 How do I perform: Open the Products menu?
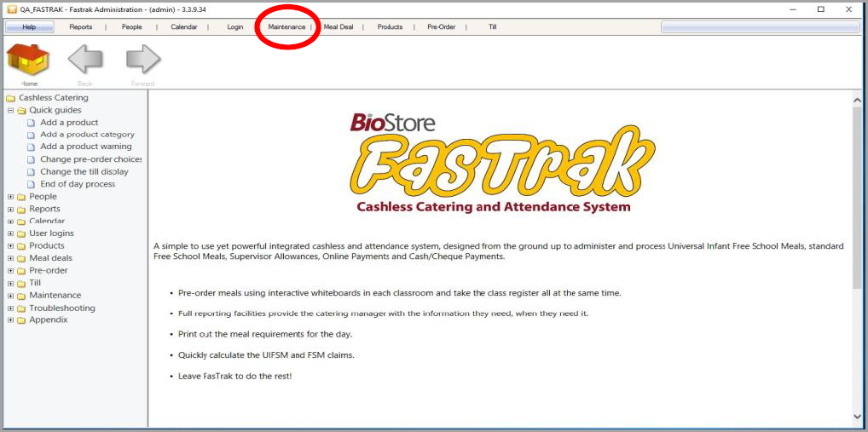[x=390, y=26]
